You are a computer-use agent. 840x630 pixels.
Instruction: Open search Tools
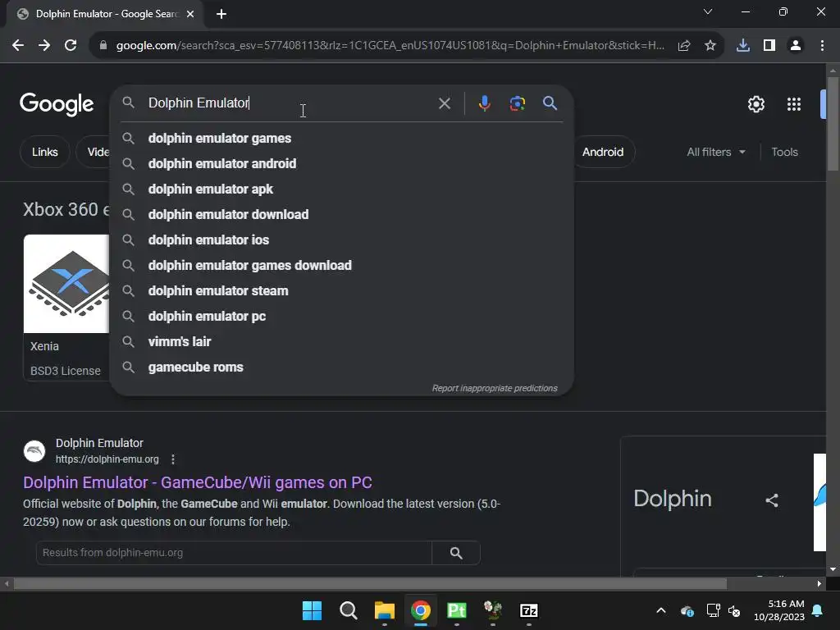tap(784, 152)
